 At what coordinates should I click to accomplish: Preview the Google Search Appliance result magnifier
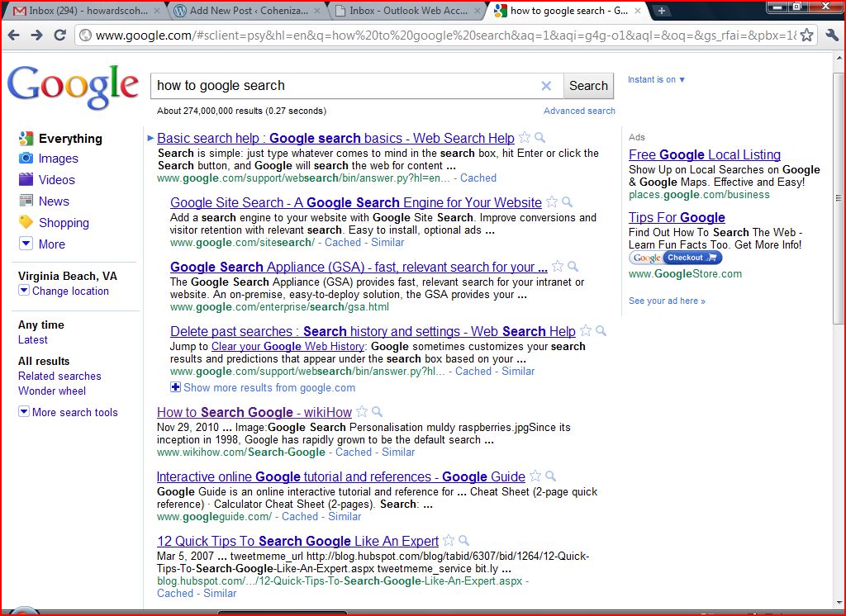click(x=573, y=266)
